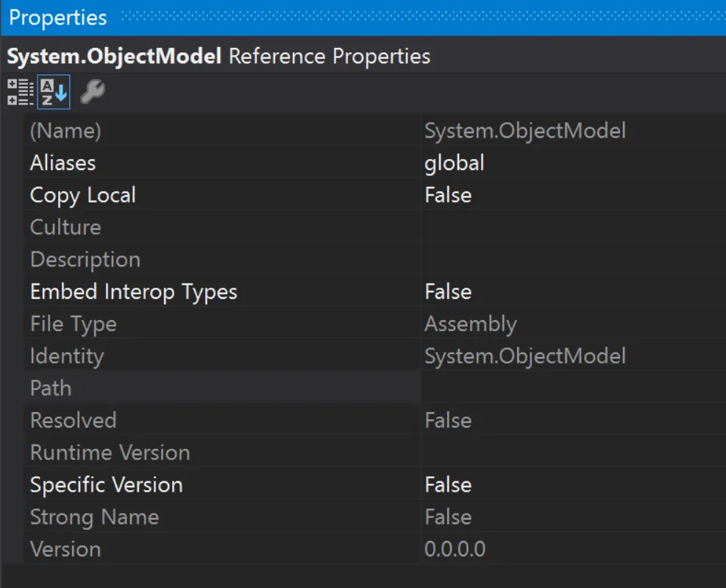Click the (Name) property row label
This screenshot has height=588, width=726.
point(65,131)
